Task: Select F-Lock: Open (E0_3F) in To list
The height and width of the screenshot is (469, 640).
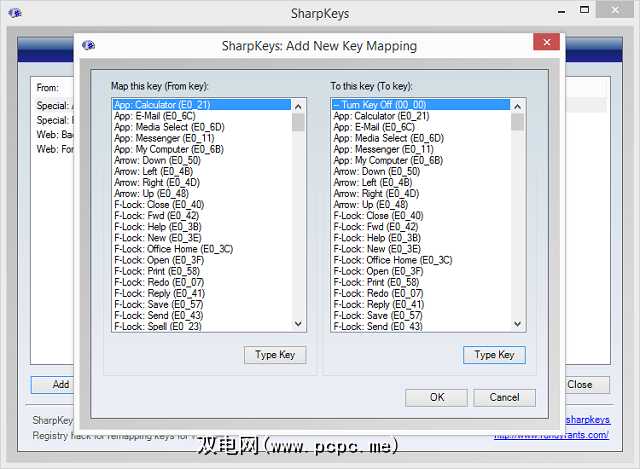Action: pyautogui.click(x=421, y=271)
